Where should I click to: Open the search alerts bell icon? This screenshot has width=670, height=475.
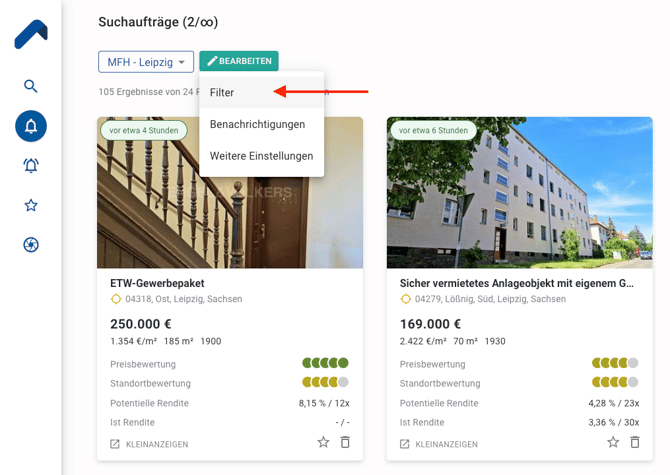click(x=31, y=126)
